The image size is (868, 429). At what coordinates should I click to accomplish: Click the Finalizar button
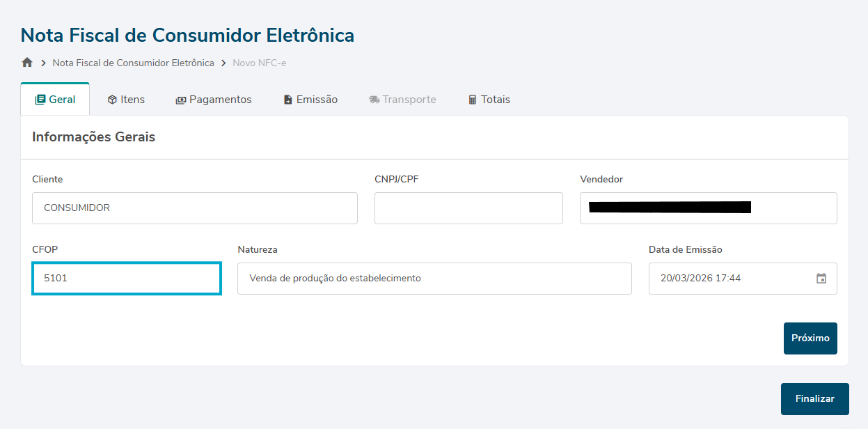[x=814, y=399]
